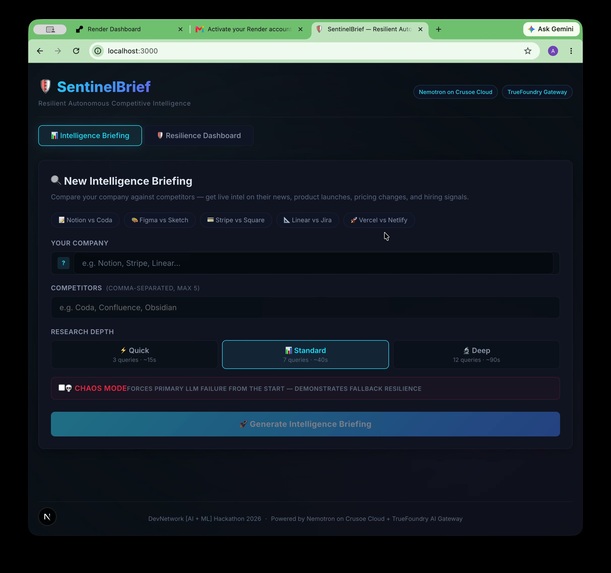
Task: Close the SentinelBrief tab
Action: point(420,29)
